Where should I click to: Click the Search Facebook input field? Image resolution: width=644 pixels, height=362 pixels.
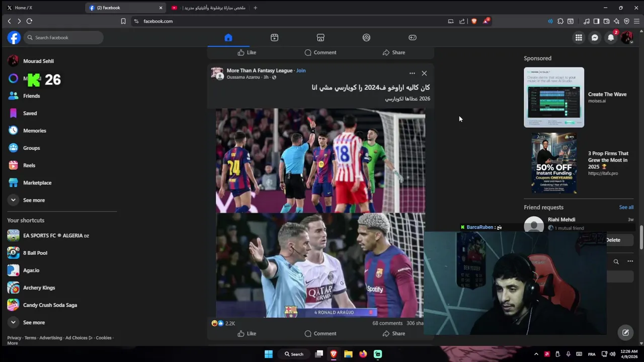63,38
